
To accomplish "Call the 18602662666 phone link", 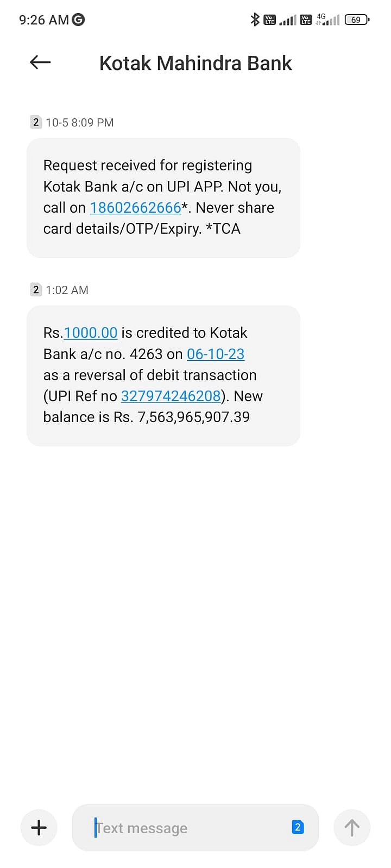I will tap(135, 208).
